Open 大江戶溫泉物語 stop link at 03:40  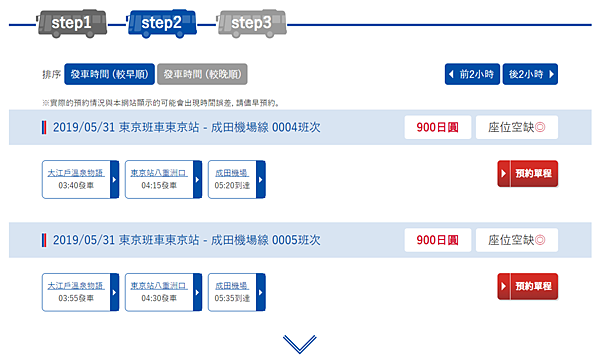pyautogui.click(x=76, y=173)
